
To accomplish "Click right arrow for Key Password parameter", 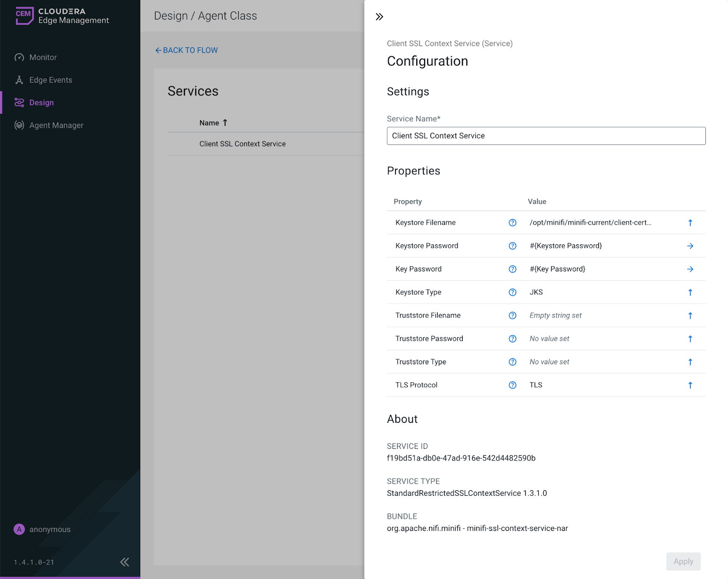I will click(690, 269).
